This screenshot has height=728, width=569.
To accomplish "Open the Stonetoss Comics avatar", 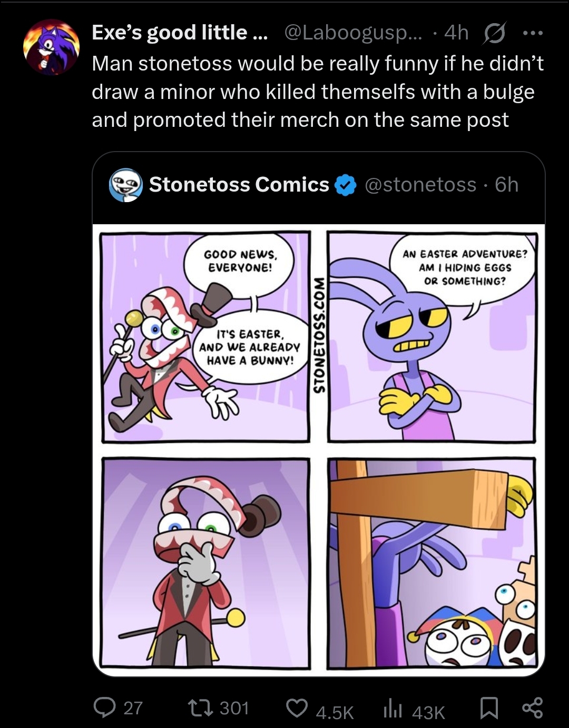I will (x=125, y=185).
